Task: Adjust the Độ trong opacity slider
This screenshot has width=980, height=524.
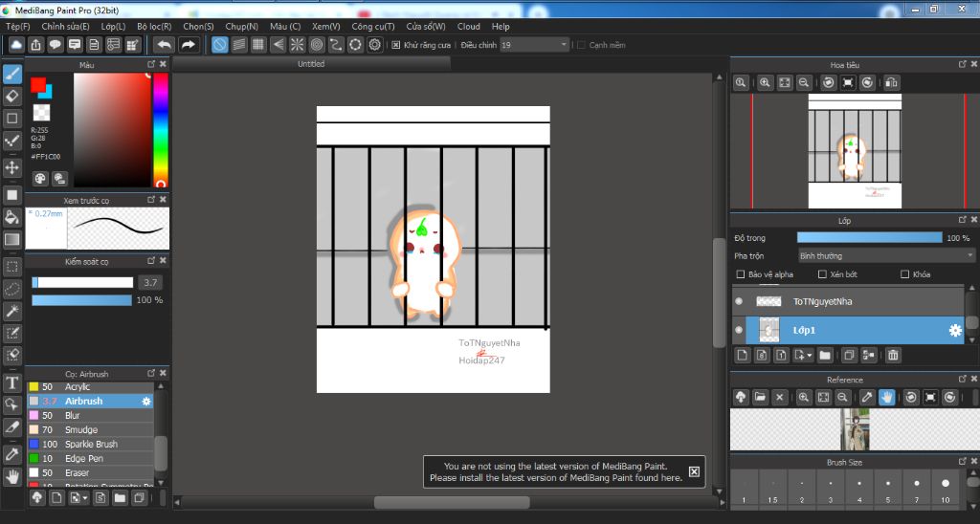Action: pyautogui.click(x=869, y=238)
